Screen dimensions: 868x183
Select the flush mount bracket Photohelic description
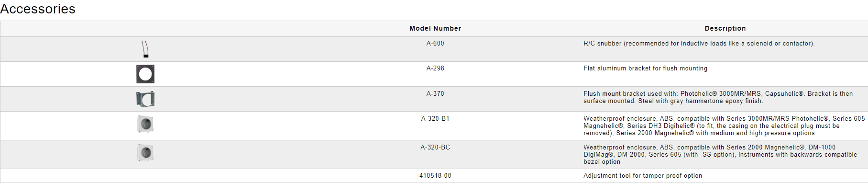[x=718, y=97]
